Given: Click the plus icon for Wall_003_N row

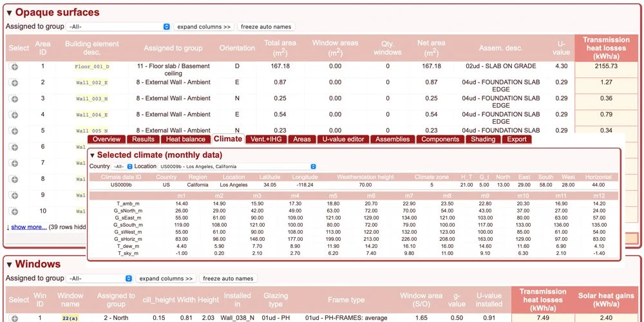Looking at the screenshot, I should coord(14,99).
